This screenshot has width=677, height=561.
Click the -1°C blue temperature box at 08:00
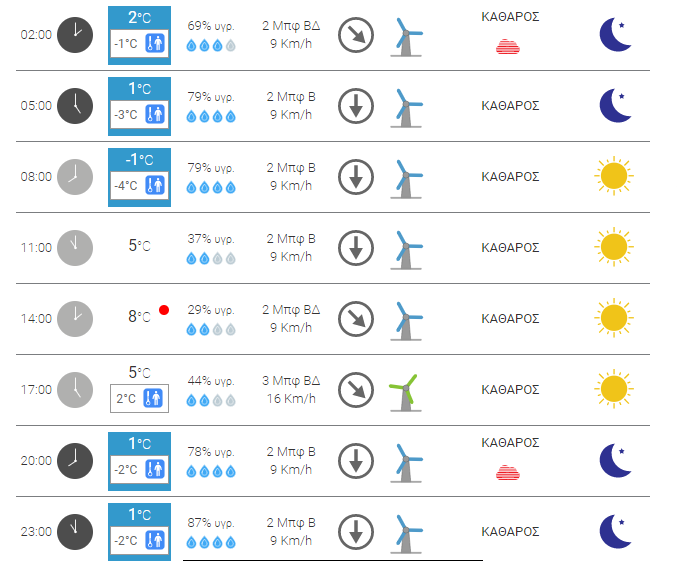(x=139, y=177)
